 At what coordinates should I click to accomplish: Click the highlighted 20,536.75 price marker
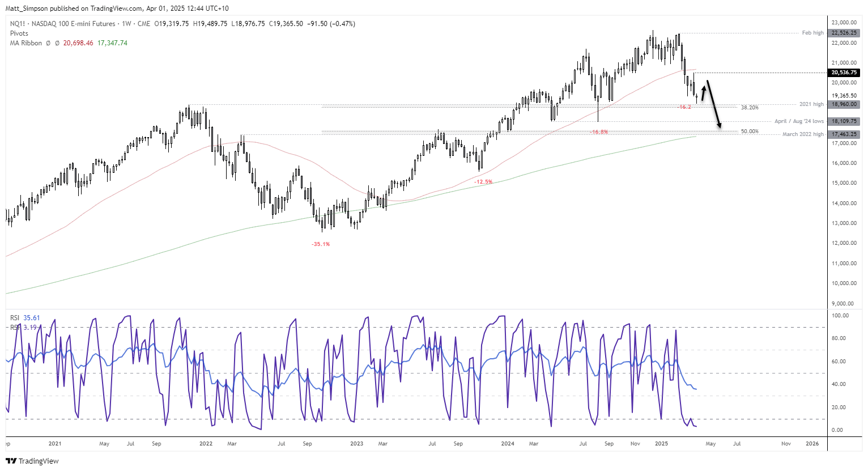coord(844,73)
